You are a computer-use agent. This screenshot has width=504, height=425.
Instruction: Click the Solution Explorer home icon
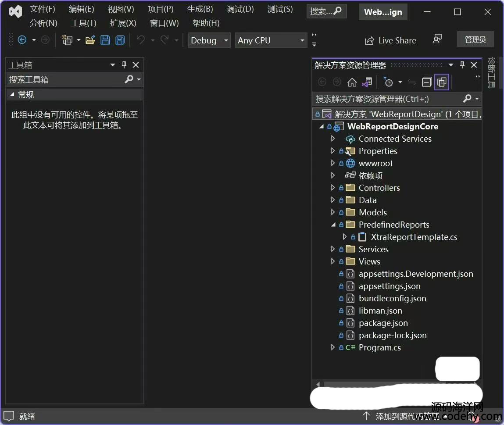point(352,82)
